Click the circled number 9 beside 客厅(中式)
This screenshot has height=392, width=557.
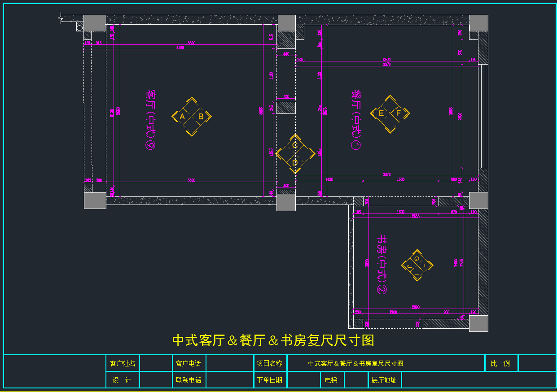click(x=150, y=145)
